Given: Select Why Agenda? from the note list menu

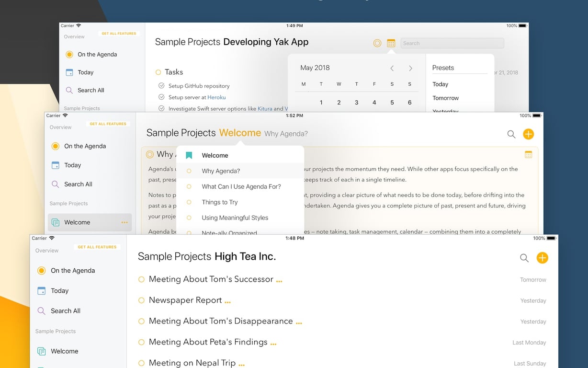Looking at the screenshot, I should (x=220, y=171).
